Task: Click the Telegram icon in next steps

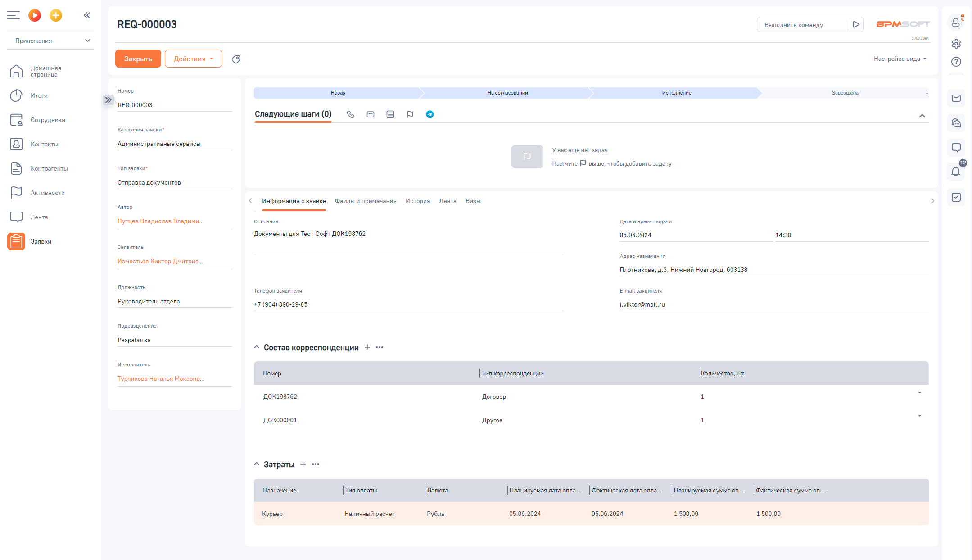Action: coord(430,114)
